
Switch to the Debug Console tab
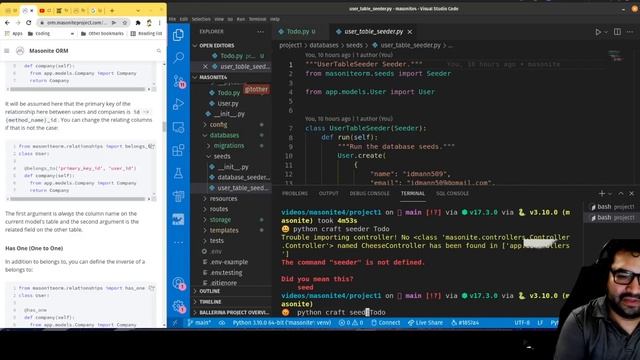point(369,193)
